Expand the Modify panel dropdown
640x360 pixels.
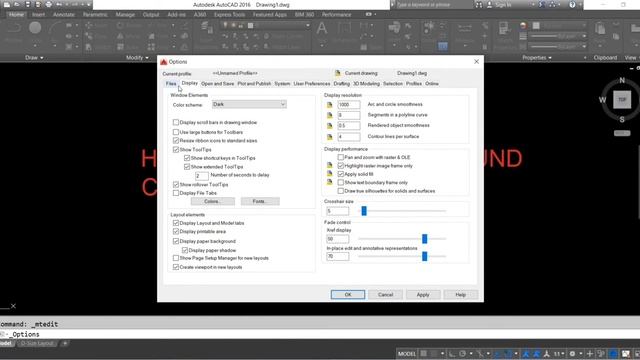pos(138,58)
